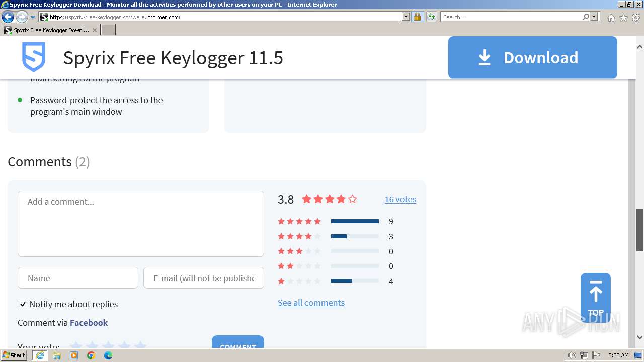Close the Spyrix Free Keylogger tab
Screen dimensions: 644x362
[x=94, y=30]
